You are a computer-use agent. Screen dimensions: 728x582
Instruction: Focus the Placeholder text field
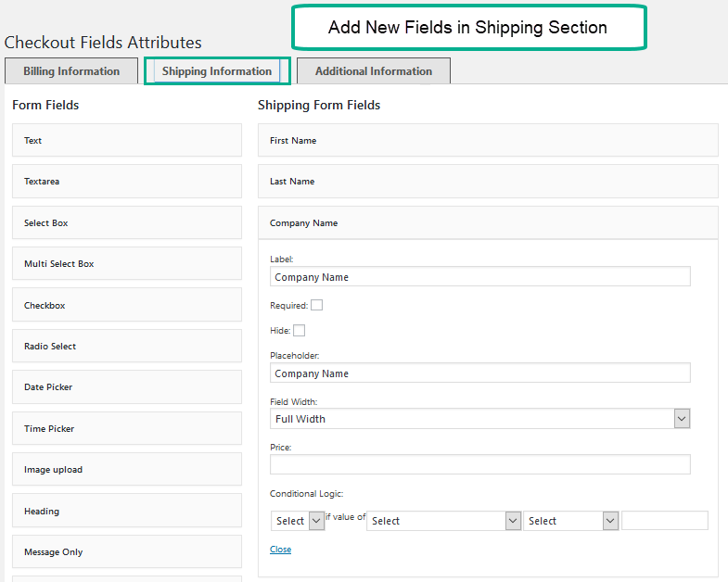tap(479, 373)
